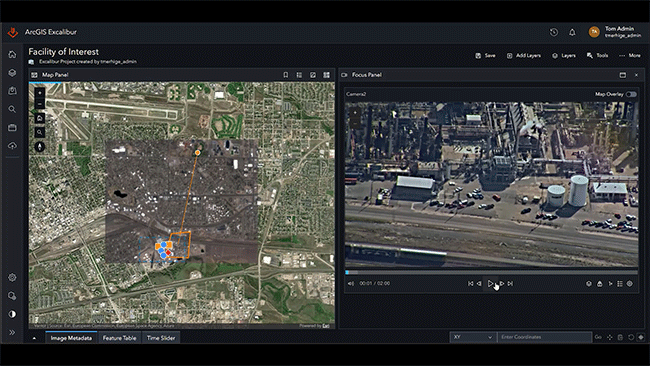Viewport: 650px width, 366px height.
Task: Click the ArcGIS Excalibur logo
Action: click(13, 32)
